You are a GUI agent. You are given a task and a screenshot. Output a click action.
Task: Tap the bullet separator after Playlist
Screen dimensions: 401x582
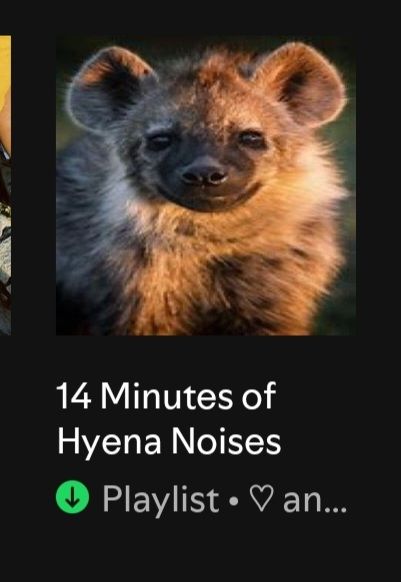pyautogui.click(x=234, y=502)
